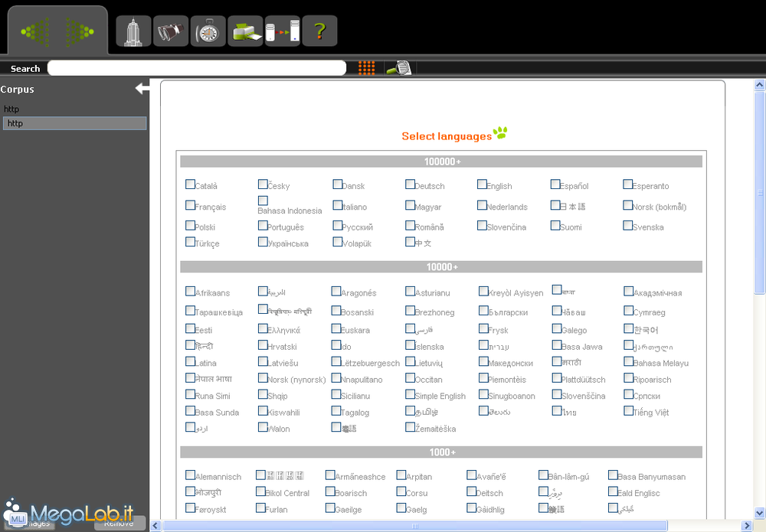Check the Suomi language checkbox
This screenshot has height=532, width=766.
(x=555, y=225)
